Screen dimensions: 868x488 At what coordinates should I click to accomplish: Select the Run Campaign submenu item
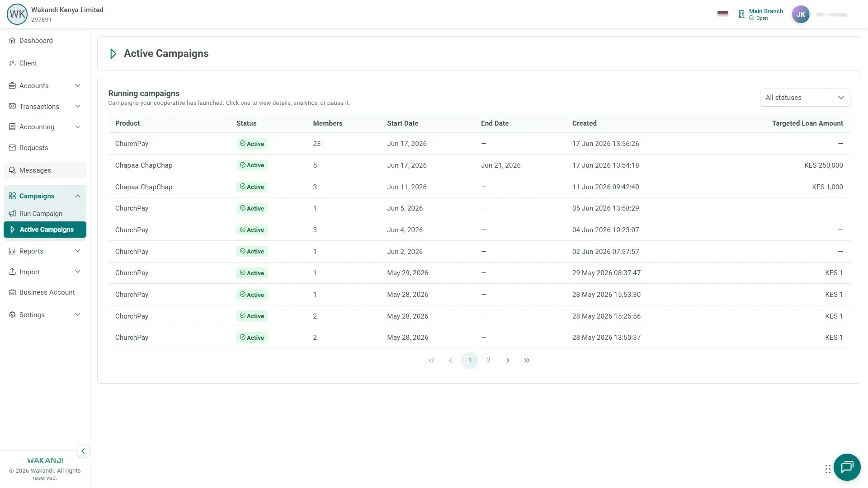pos(45,214)
